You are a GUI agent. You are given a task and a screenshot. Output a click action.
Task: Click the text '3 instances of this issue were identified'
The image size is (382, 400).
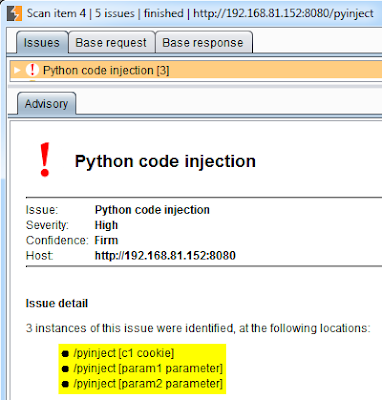[x=129, y=328]
